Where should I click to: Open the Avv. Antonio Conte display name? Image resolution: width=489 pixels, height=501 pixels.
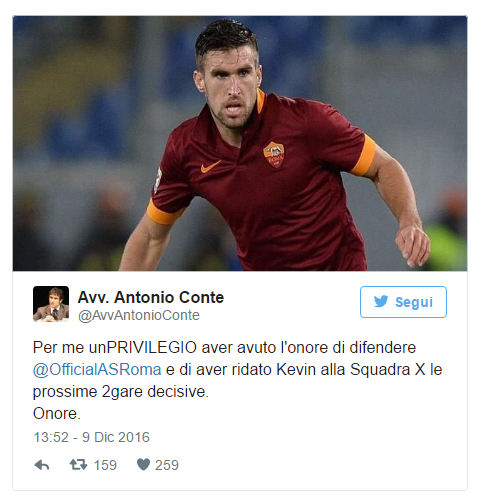tap(151, 297)
